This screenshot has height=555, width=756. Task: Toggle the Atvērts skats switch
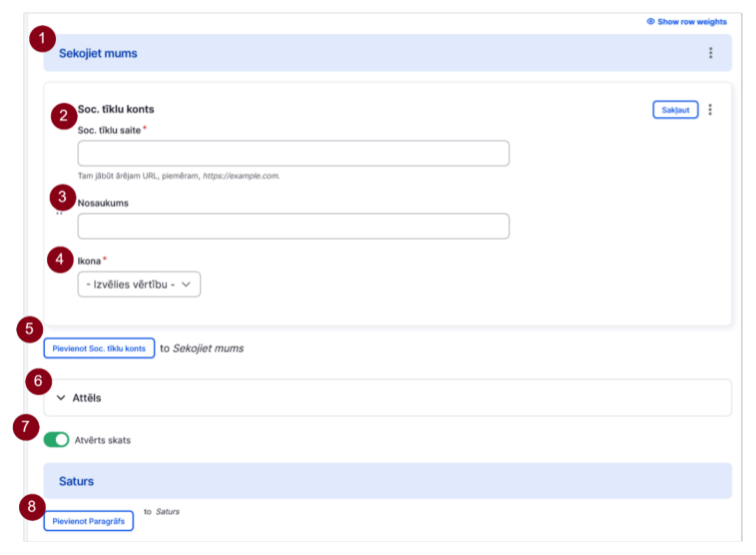(56, 440)
